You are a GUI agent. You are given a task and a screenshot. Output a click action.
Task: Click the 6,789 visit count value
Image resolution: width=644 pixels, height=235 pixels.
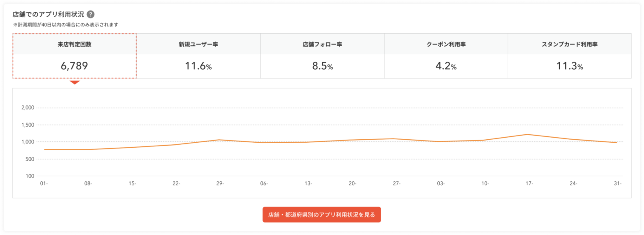click(75, 66)
